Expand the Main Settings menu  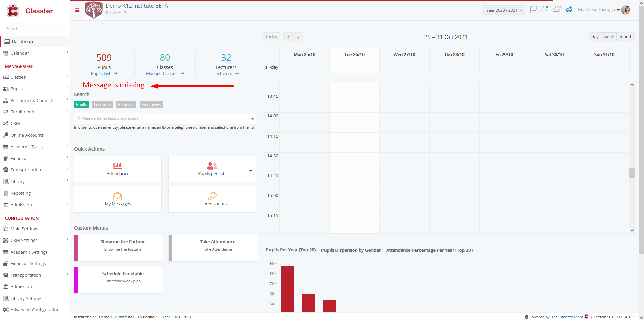(67, 228)
